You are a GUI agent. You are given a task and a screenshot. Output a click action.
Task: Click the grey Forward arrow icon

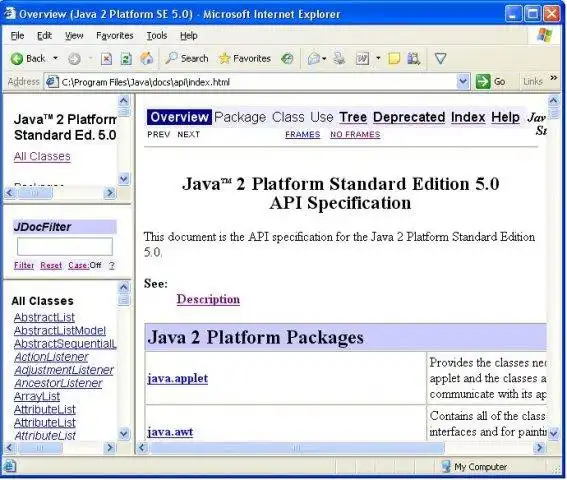[74, 59]
